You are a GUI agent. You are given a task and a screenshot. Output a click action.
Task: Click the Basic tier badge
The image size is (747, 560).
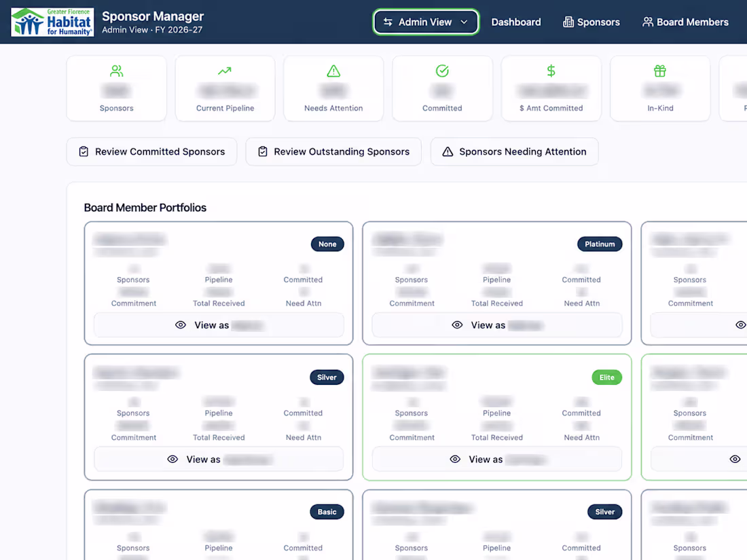click(x=327, y=512)
